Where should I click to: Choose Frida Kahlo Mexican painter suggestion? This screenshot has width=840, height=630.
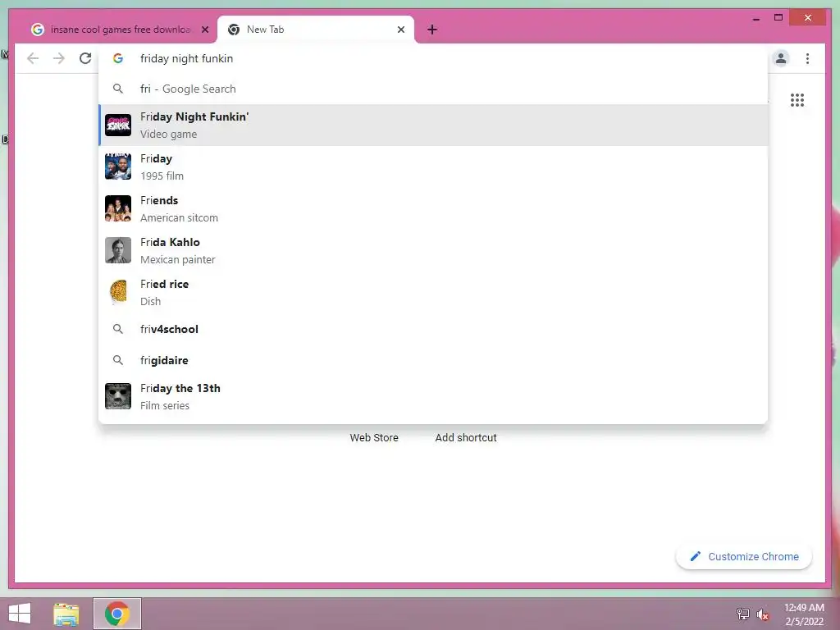click(433, 251)
